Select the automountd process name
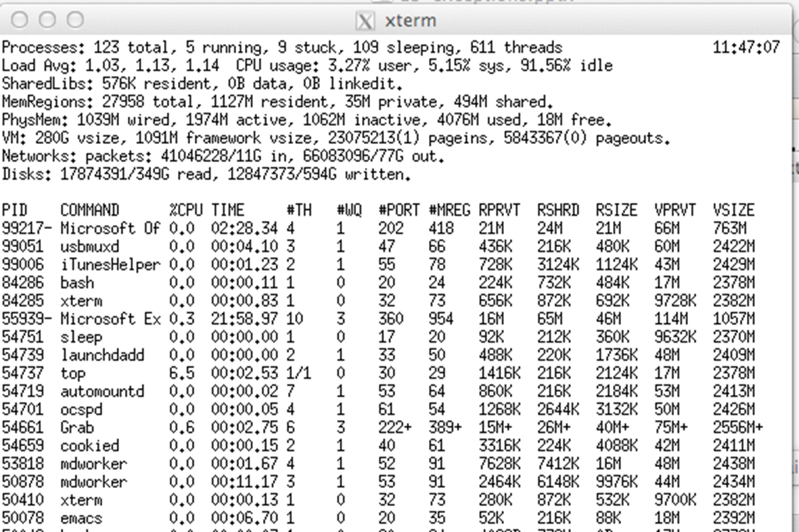The width and height of the screenshot is (799, 532). [x=102, y=391]
